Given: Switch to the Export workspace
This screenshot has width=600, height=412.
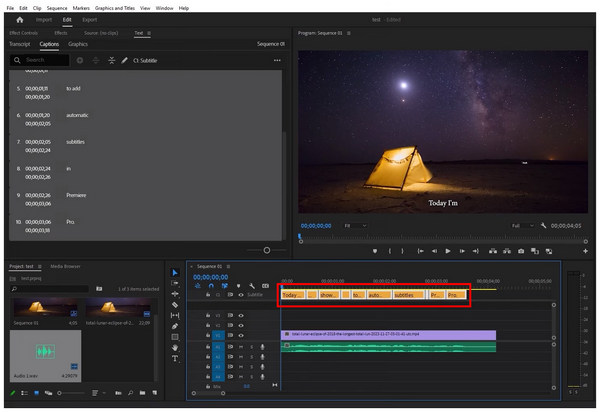Looking at the screenshot, I should coord(90,20).
